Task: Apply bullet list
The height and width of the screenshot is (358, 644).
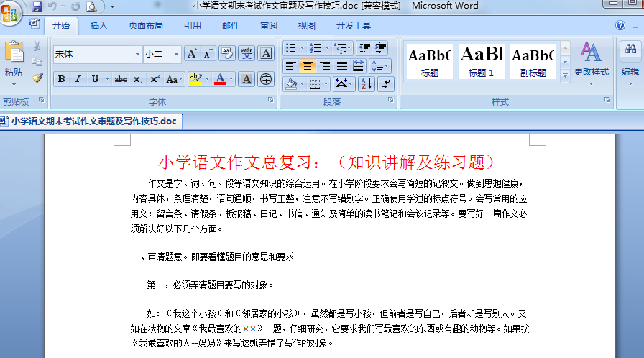Action: coord(291,48)
